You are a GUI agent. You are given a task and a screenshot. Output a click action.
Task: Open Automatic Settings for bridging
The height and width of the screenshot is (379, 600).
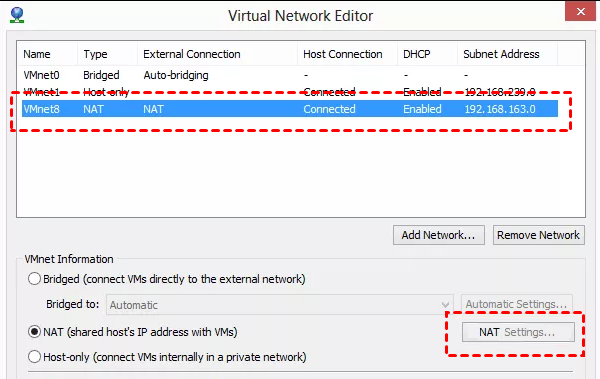[x=517, y=304]
